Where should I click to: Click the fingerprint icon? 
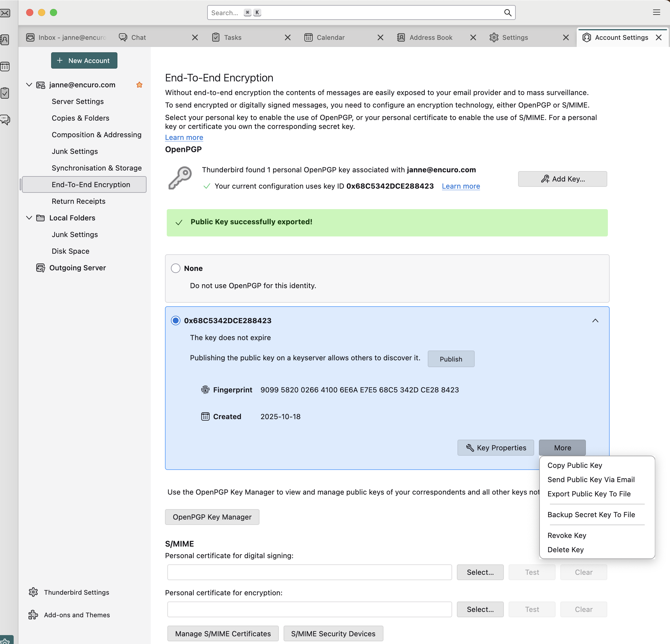(205, 390)
